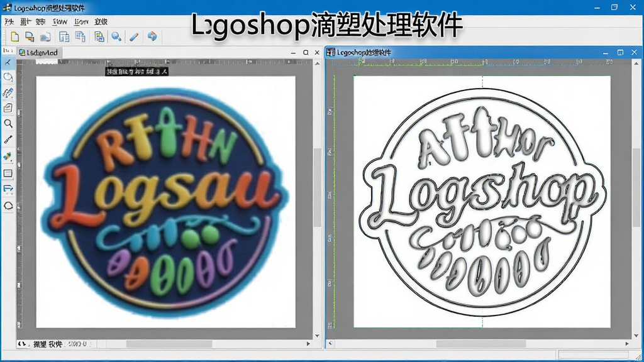
Task: Select the circular rotate tool in left toolbox
Action: (8, 77)
